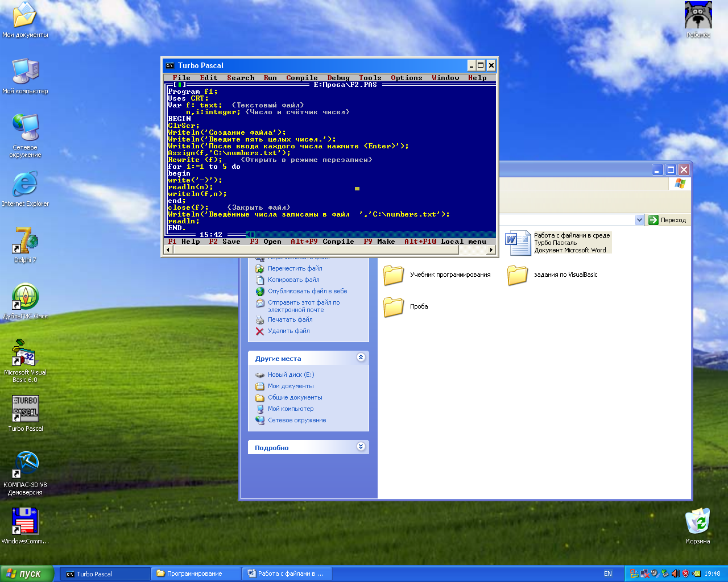Open the Run menu in Turbo Pascal
This screenshot has height=582, width=728.
[270, 78]
